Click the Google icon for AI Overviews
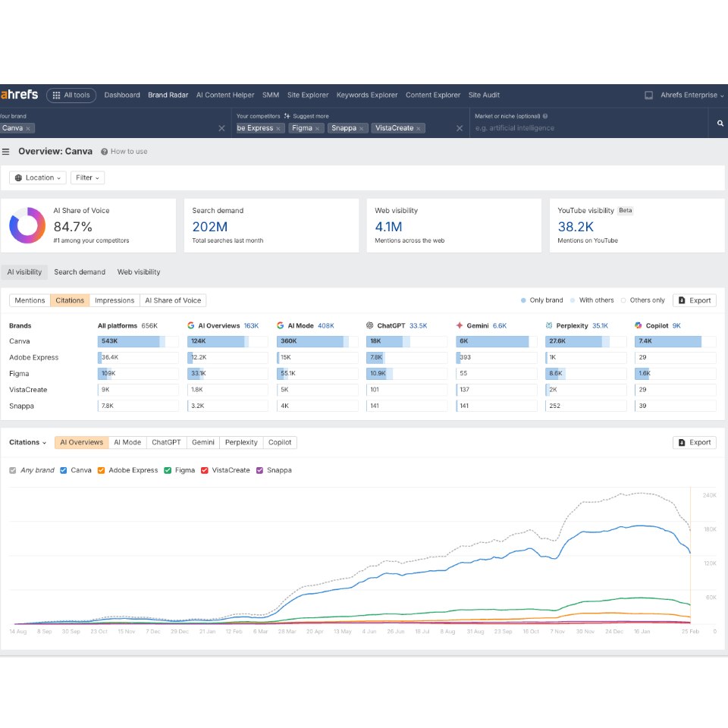 pyautogui.click(x=191, y=325)
